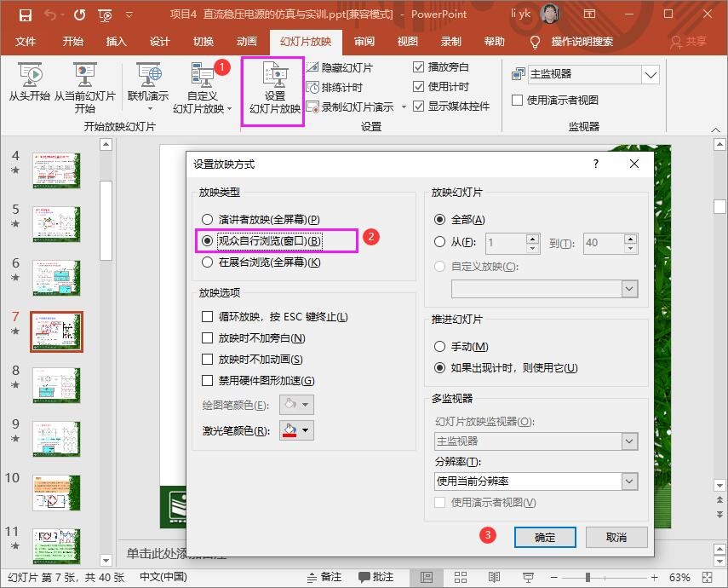This screenshot has width=728, height=588.
Task: Expand 分辨率 dropdown in dialog
Action: point(629,481)
